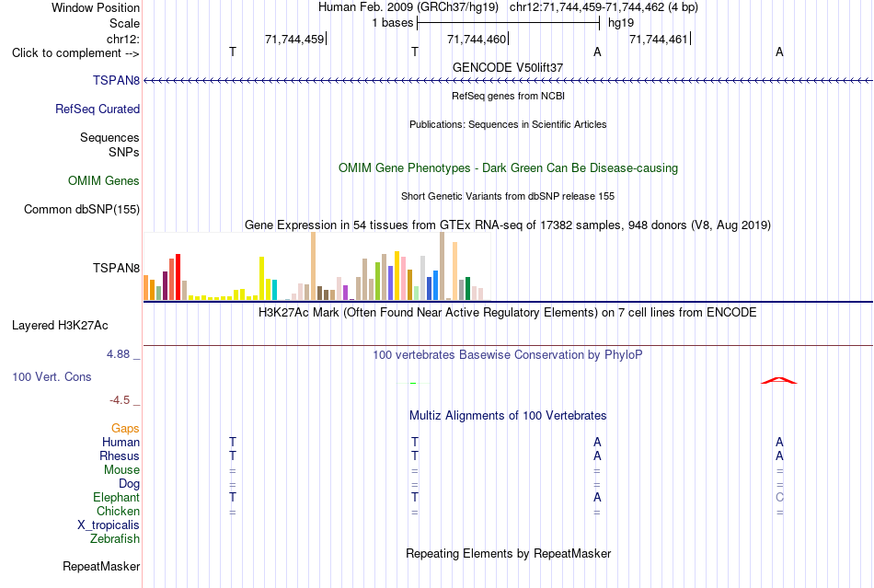Click the Common dbSNP(155) track label

(x=82, y=209)
